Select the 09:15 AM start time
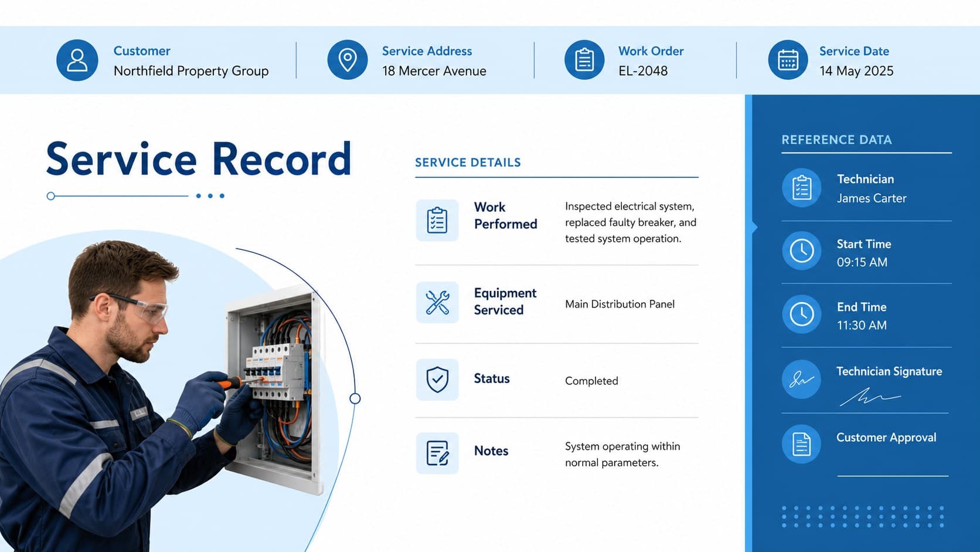Image resolution: width=980 pixels, height=552 pixels. point(862,262)
